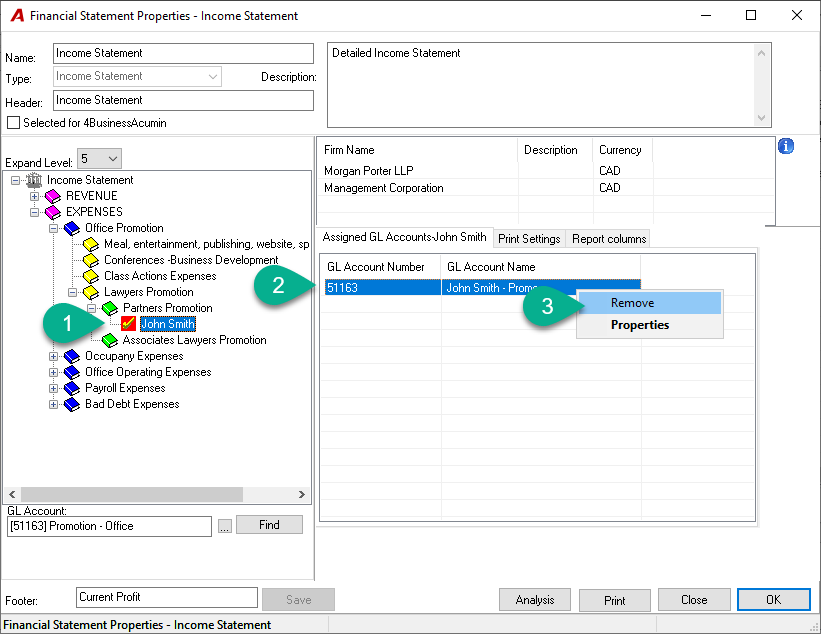
Task: Open the Expand Level dropdown
Action: (x=99, y=159)
